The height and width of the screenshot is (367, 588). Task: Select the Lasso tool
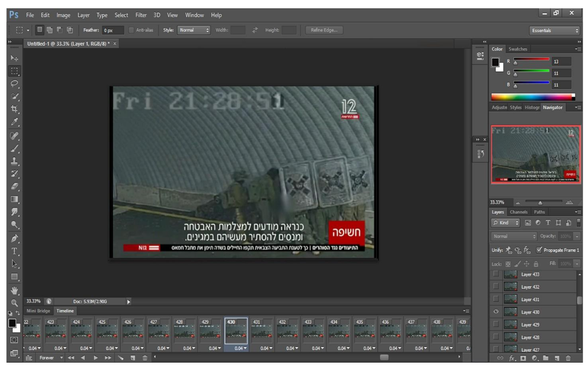point(14,83)
